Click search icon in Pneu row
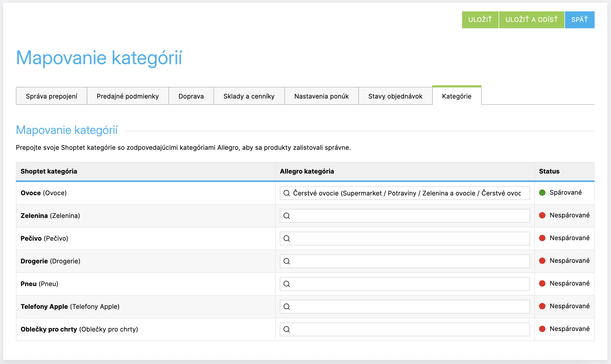Image resolution: width=611 pixels, height=364 pixels. pyautogui.click(x=287, y=284)
